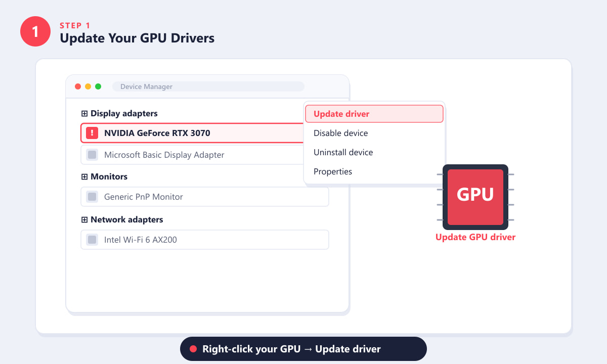The image size is (607, 364).
Task: Click the device icon beside Intel Wi-Fi 6 AX200
Action: coord(92,240)
